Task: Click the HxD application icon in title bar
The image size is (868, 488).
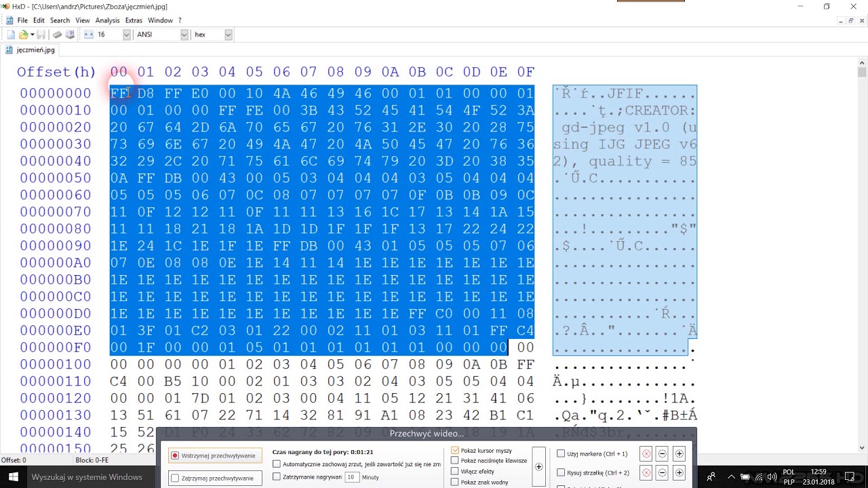Action: pos(6,6)
